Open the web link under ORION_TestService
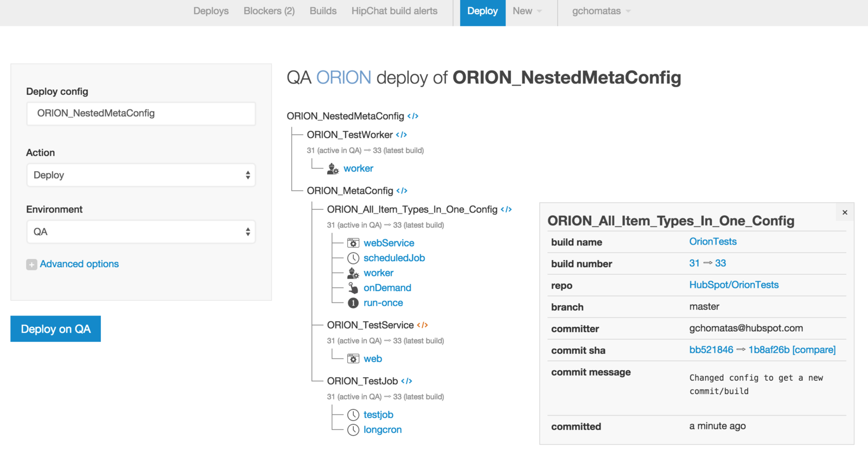Screen dimensions: 868x465 point(373,359)
